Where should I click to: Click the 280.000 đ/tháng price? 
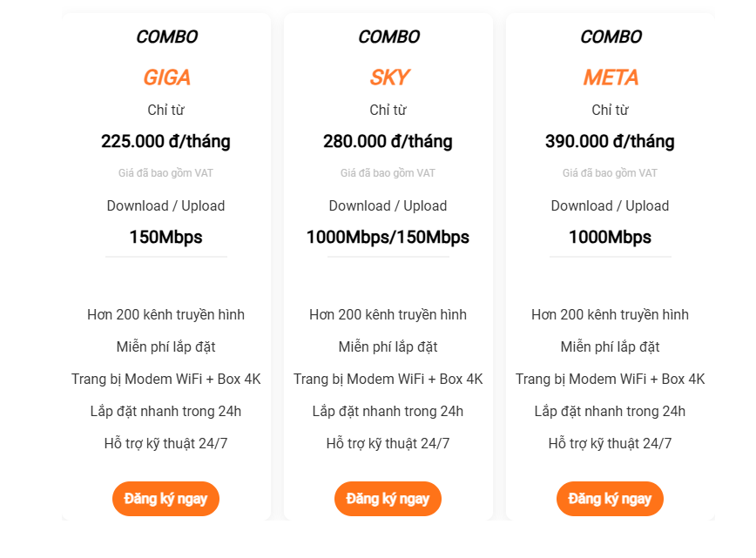388,141
